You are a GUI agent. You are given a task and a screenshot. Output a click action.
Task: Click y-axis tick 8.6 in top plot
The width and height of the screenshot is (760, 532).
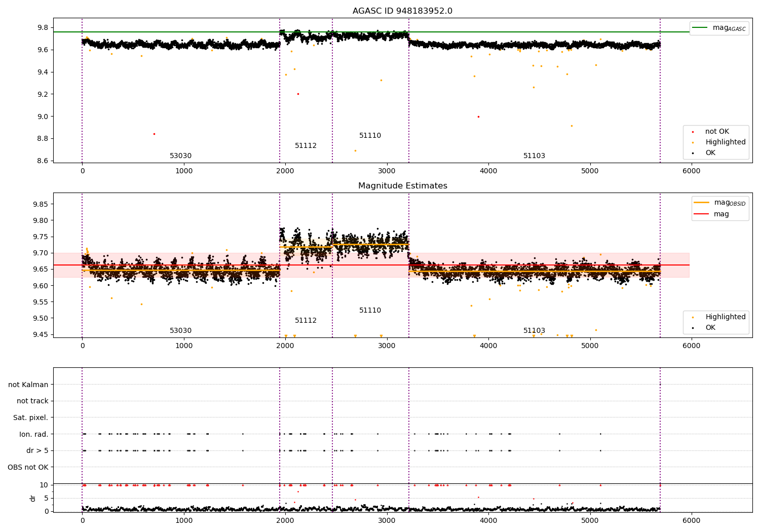(43, 161)
